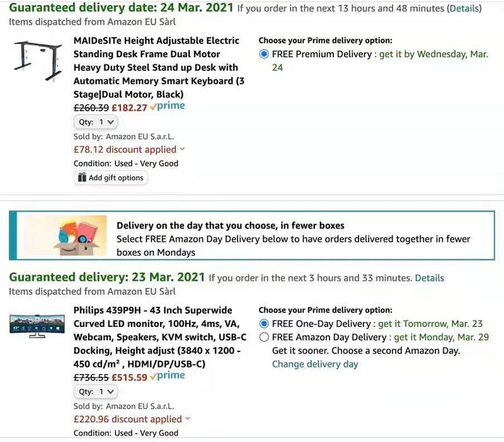
Task: Click the Amazon Day Delivery banner heading
Action: point(230,225)
